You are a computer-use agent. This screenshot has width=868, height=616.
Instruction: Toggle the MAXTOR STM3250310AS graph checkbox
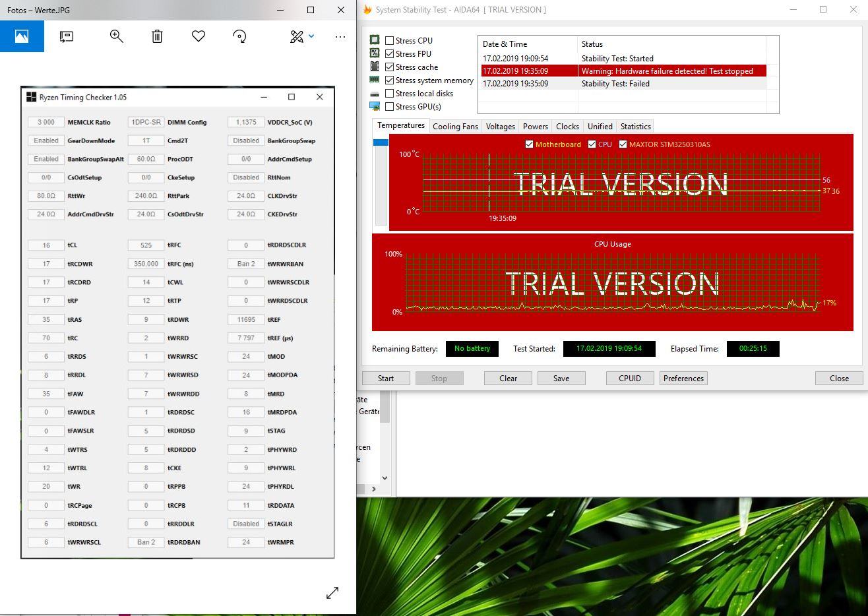click(623, 144)
